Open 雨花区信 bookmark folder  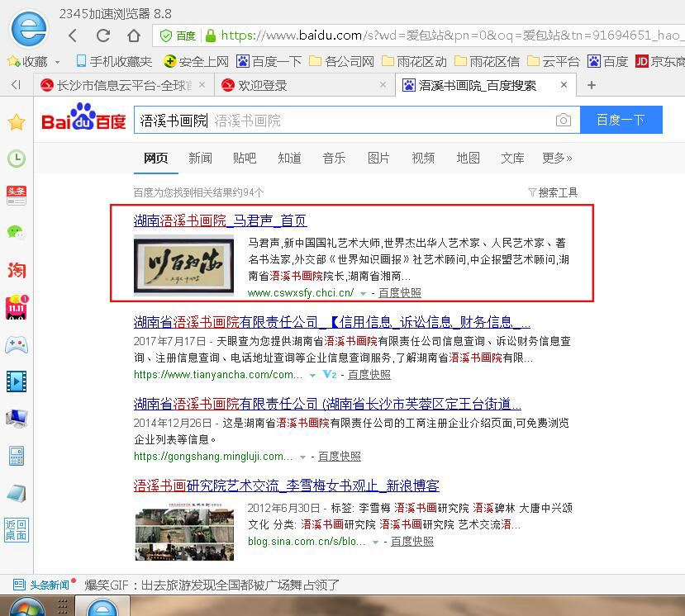(487, 62)
